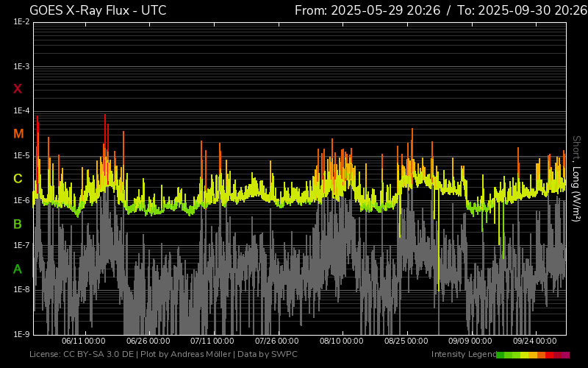Screen dimensions: 588x368
Task: Click the 1E-5 y-axis label
Action: (x=21, y=156)
